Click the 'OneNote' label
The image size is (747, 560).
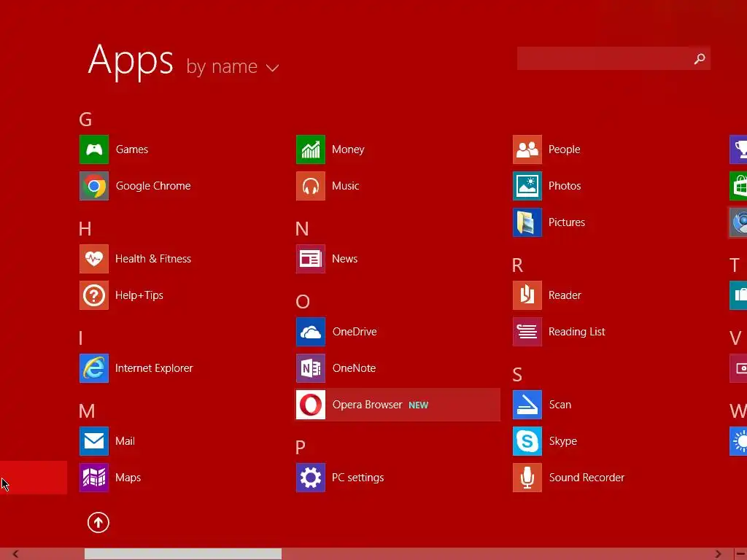354,368
